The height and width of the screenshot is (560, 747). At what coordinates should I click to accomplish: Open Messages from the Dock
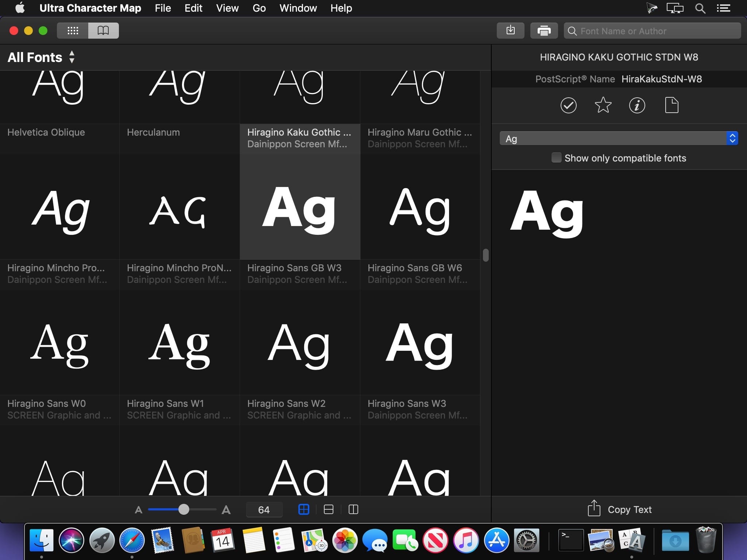pyautogui.click(x=375, y=540)
